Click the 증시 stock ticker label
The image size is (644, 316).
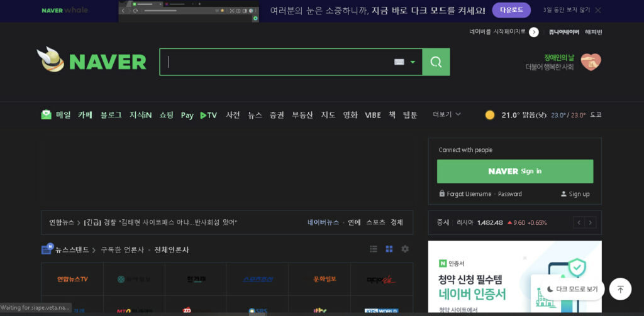[x=443, y=222]
